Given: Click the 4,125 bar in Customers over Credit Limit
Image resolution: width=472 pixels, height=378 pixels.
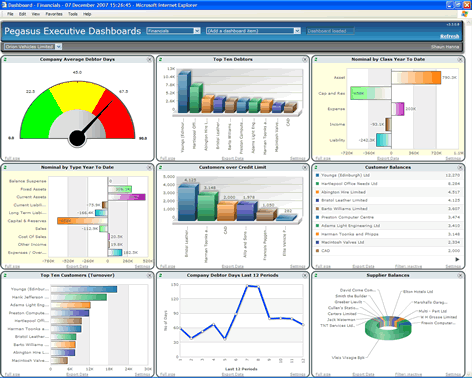Looking at the screenshot, I should 187,202.
